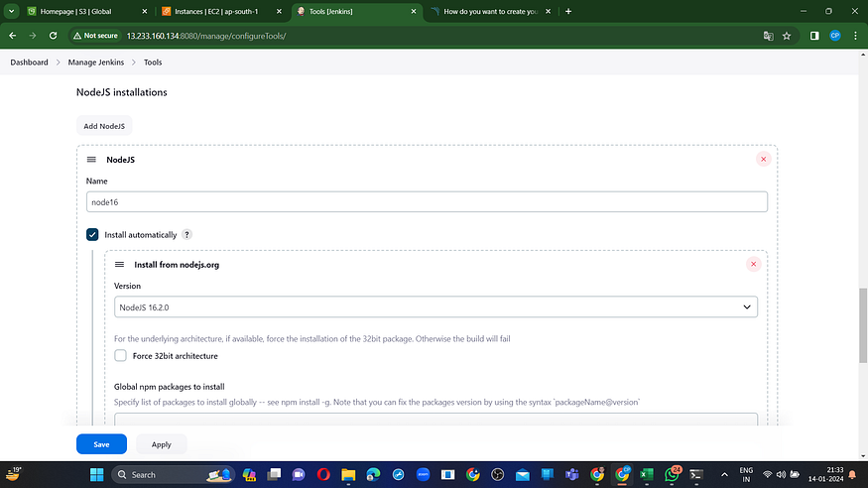Viewport: 868px width, 488px height.
Task: Switch to How do you want to create tab
Action: (490, 11)
